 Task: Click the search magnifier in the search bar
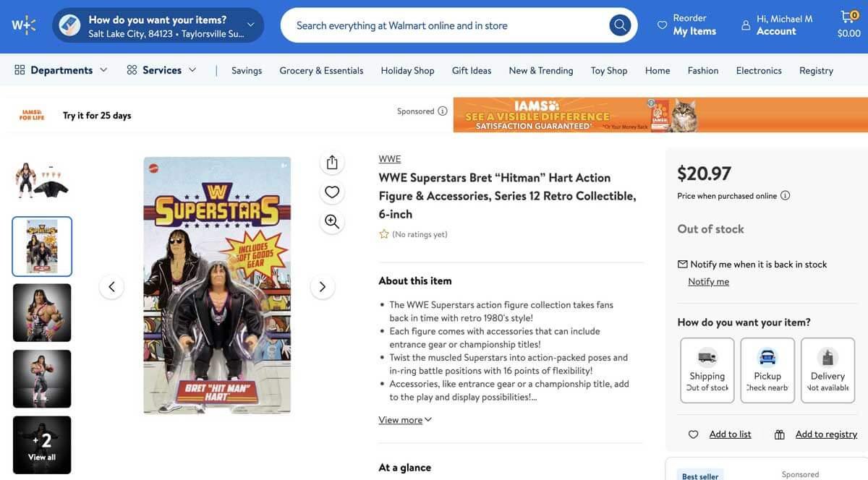click(619, 24)
